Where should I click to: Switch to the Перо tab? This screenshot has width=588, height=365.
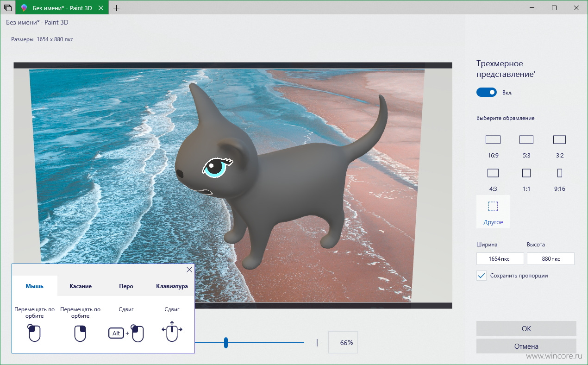coord(126,286)
